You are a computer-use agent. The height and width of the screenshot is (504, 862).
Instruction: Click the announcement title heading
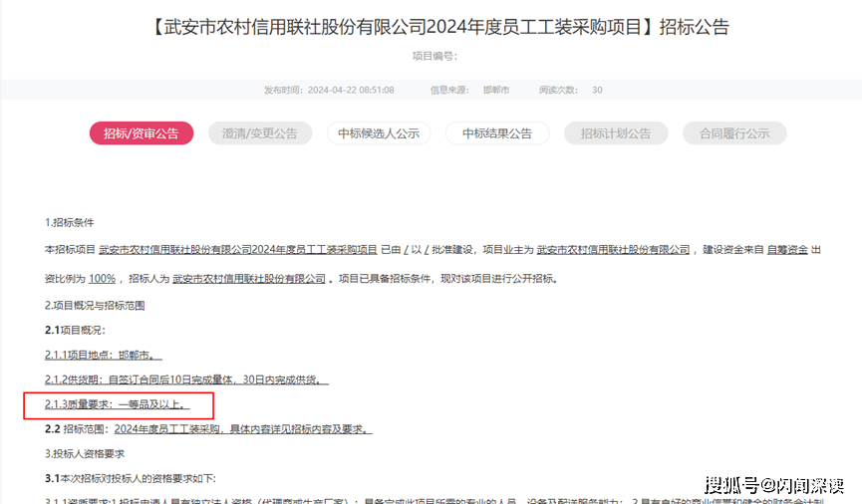point(431,27)
